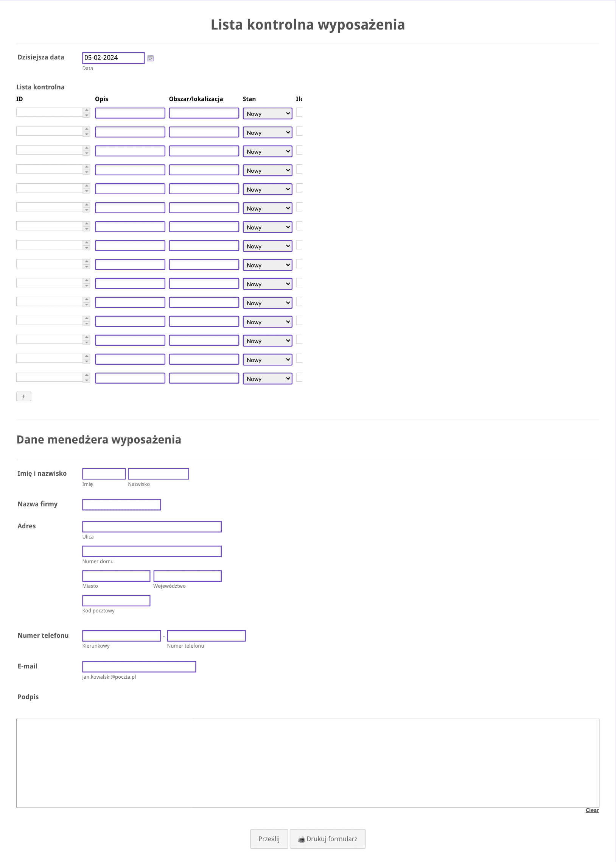Open the Stan dropdown in last row

268,378
